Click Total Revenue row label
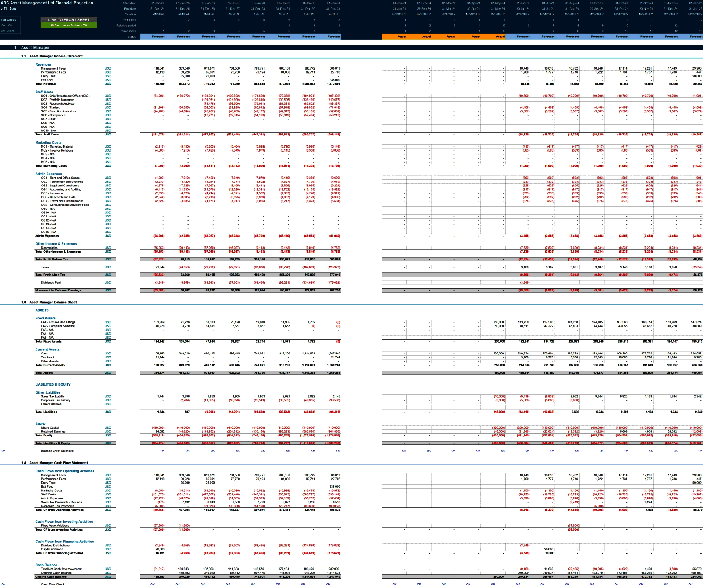 46,84
